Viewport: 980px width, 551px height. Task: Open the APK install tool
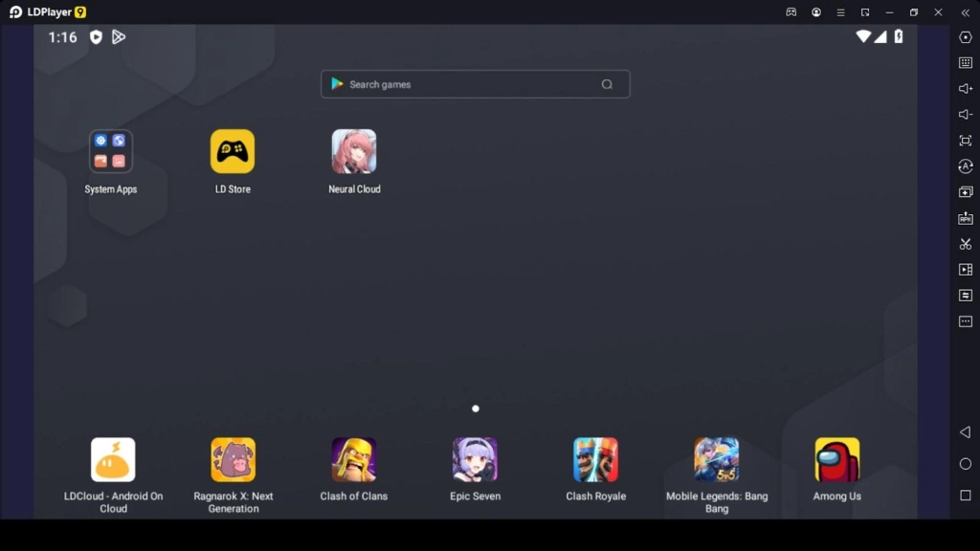(966, 217)
